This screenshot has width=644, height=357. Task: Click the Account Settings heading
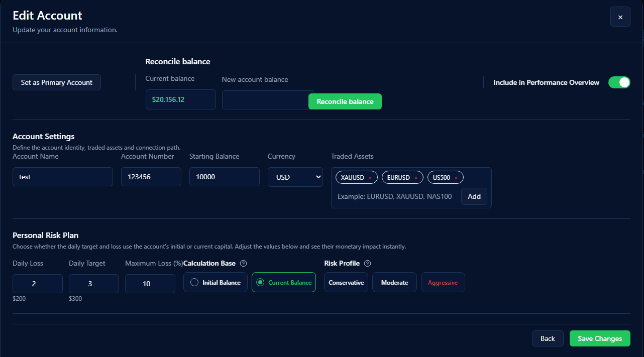point(44,137)
